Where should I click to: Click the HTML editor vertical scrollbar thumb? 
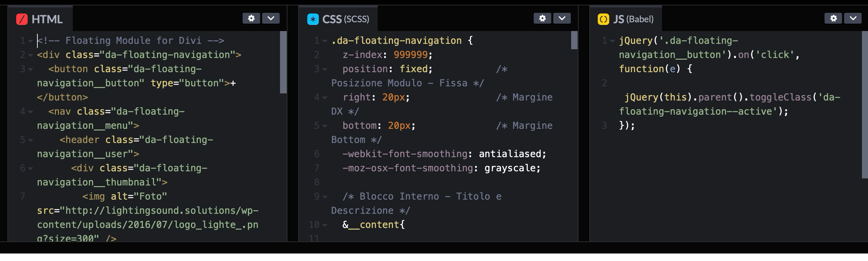pyautogui.click(x=283, y=62)
